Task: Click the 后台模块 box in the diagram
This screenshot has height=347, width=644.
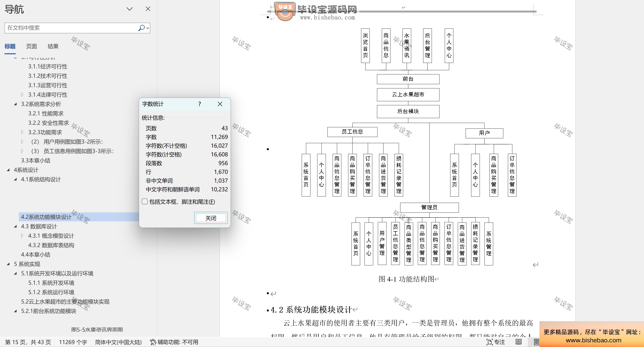Action: point(408,111)
